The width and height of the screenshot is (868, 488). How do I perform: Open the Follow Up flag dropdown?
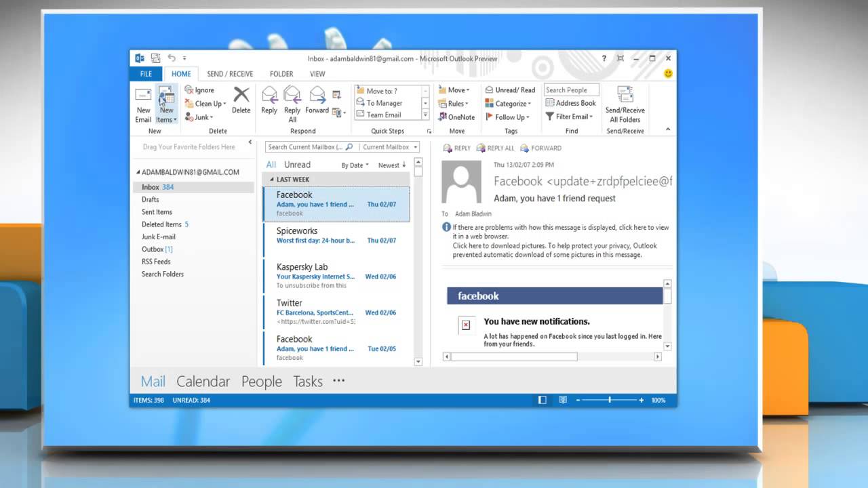(507, 117)
